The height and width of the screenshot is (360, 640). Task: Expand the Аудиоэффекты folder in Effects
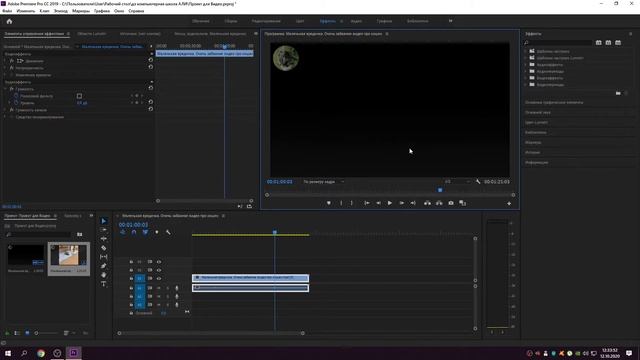pos(526,64)
